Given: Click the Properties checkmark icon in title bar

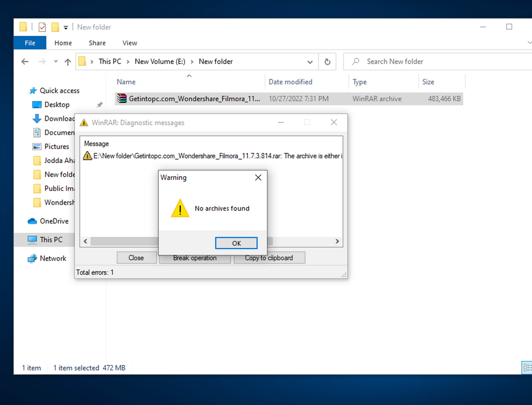Looking at the screenshot, I should (42, 27).
